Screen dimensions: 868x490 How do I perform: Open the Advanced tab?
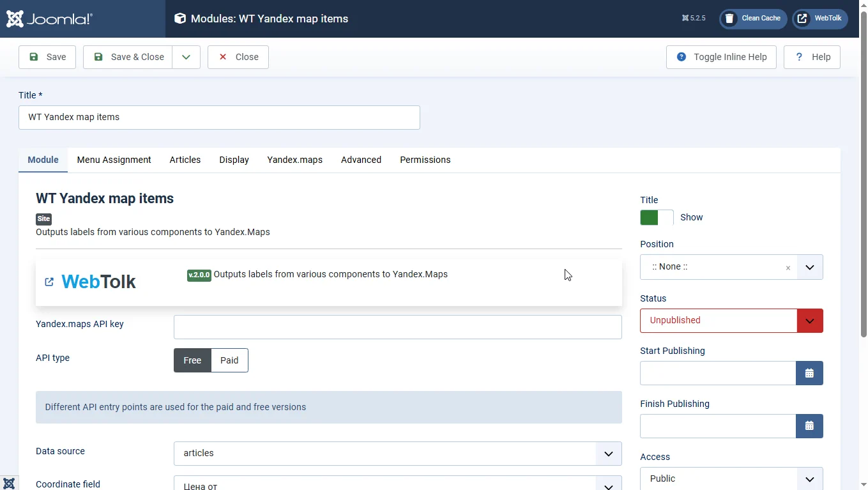click(x=361, y=160)
